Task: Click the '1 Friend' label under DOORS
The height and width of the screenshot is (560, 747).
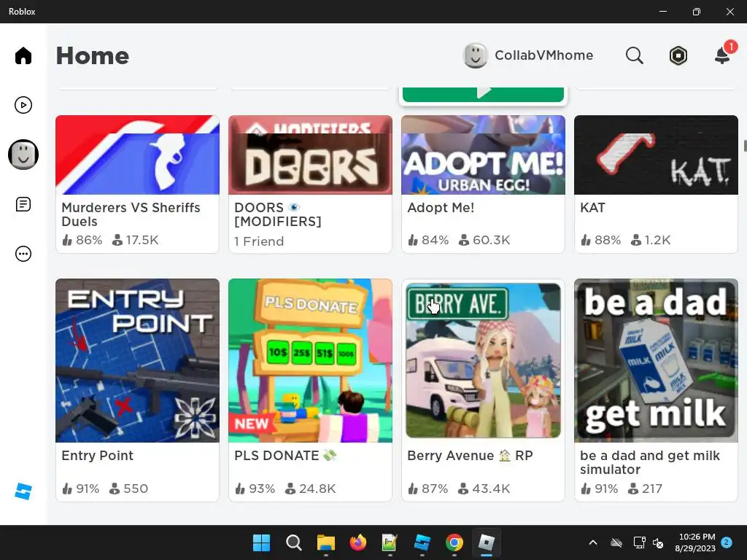Action: coord(259,241)
